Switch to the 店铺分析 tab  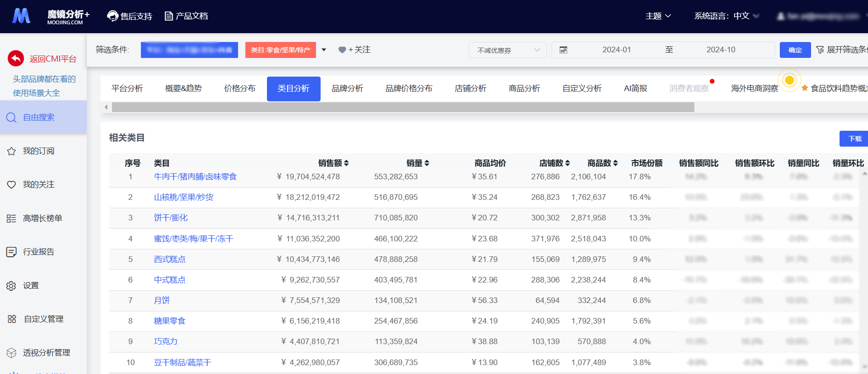click(x=470, y=88)
